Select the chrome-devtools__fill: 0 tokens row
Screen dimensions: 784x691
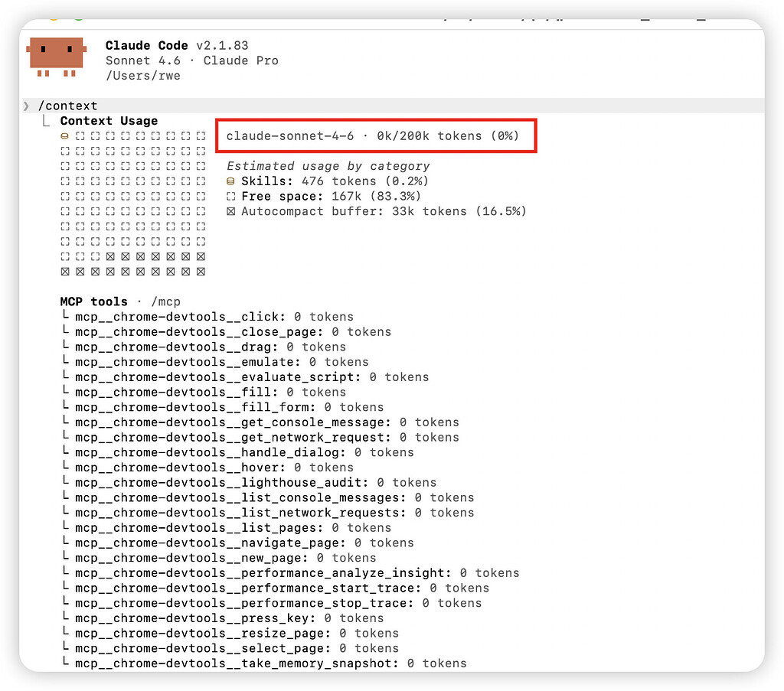[x=204, y=393]
